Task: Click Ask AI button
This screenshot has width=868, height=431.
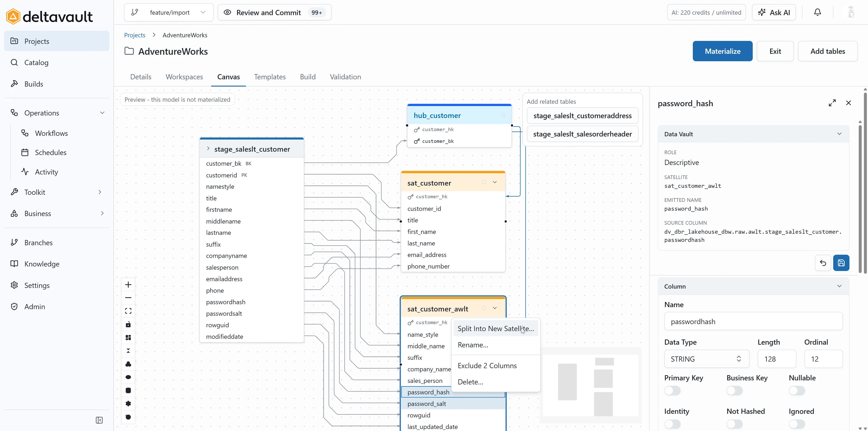Action: 774,12
